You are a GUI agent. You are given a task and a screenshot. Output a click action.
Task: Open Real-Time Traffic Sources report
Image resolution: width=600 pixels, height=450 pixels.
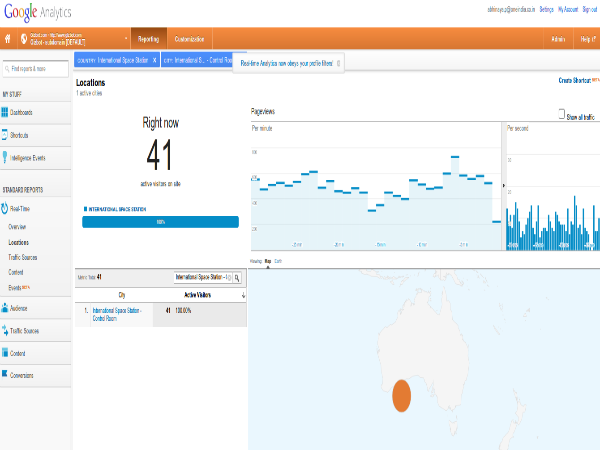(23, 257)
